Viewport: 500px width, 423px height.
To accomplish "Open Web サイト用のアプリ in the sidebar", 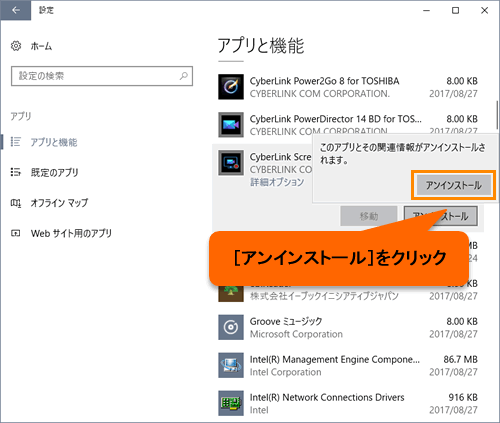I will (71, 233).
